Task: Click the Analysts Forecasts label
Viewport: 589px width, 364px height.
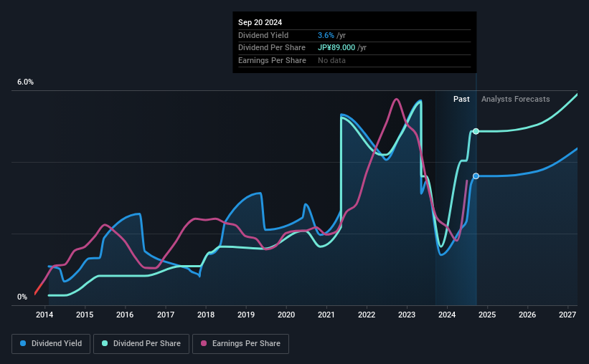Action: 515,99
